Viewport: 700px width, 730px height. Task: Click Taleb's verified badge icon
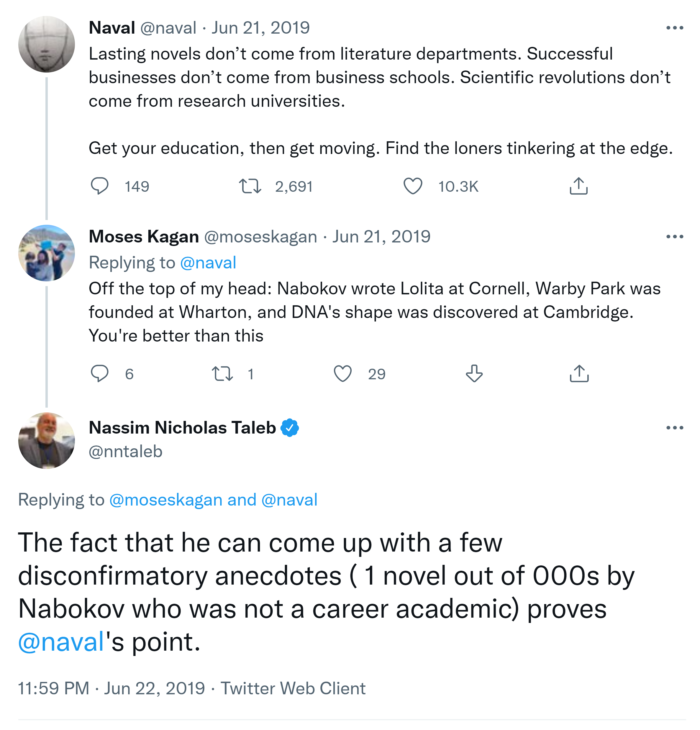[x=289, y=428]
